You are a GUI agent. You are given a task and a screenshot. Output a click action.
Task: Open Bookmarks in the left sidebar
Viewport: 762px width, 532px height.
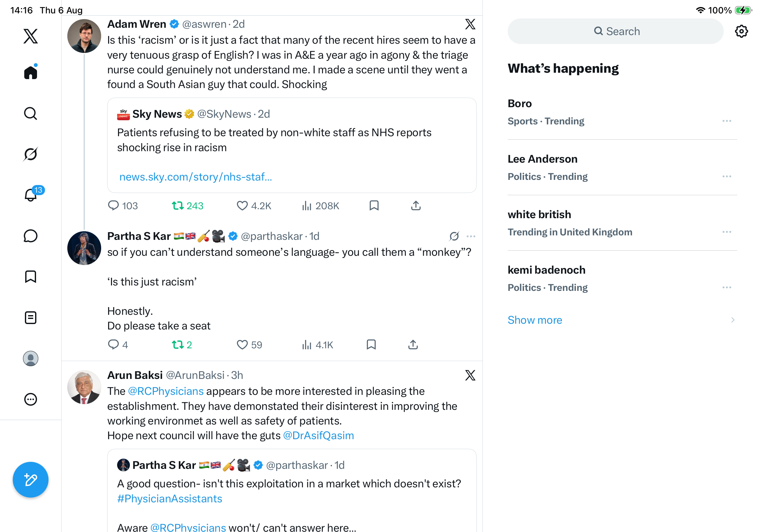[x=31, y=277]
